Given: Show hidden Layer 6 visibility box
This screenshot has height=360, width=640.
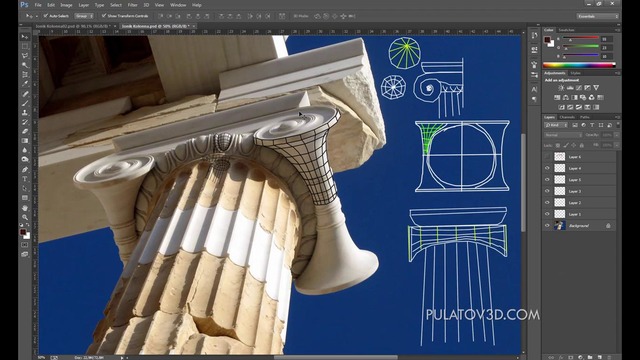Looking at the screenshot, I should tap(547, 157).
